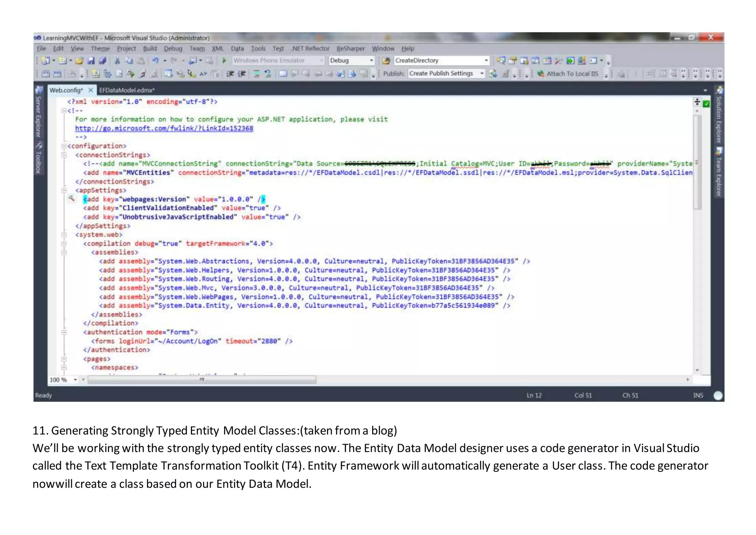The height and width of the screenshot is (535, 756).
Task: Collapse the configuration XML node
Action: pos(64,146)
